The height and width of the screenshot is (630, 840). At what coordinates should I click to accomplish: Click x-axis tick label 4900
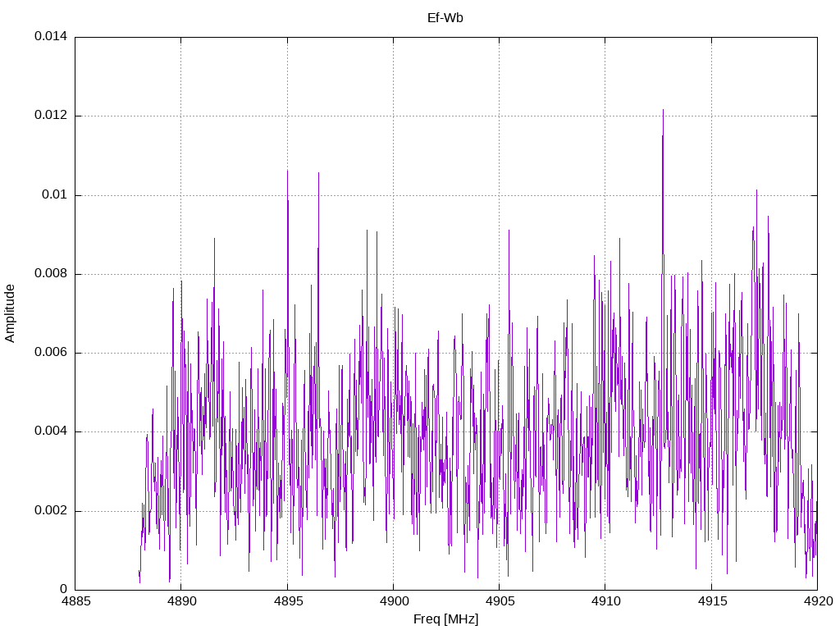394,601
